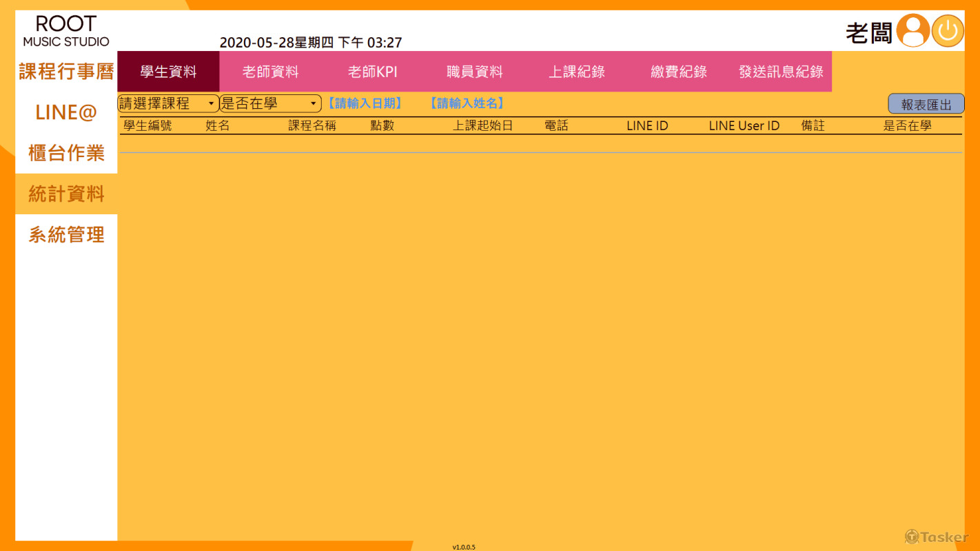980x551 pixels.
Task: Open the 是否在學 enrollment status dropdown
Action: coord(270,103)
